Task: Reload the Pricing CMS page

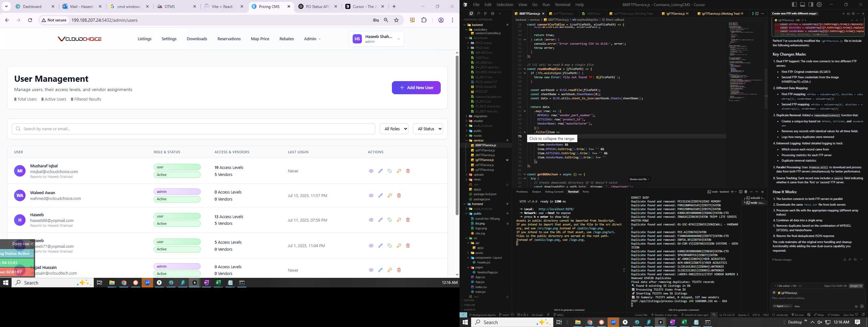Action: (x=30, y=20)
